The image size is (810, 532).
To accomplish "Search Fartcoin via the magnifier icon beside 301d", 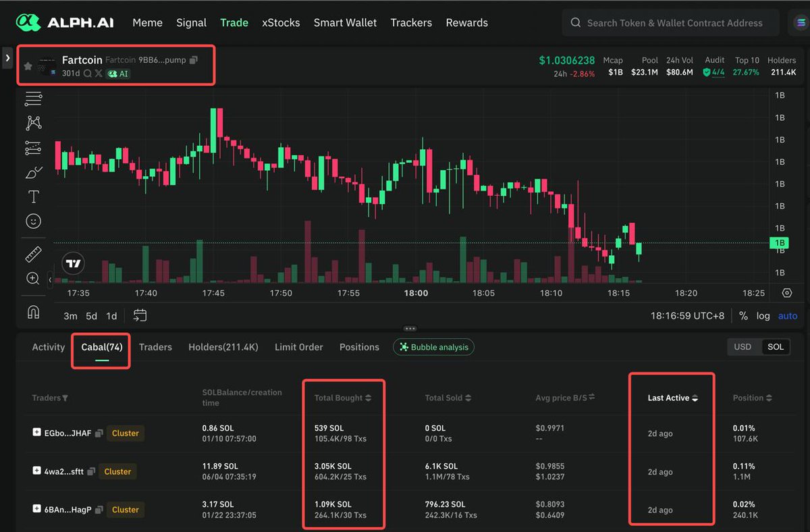I will click(88, 74).
